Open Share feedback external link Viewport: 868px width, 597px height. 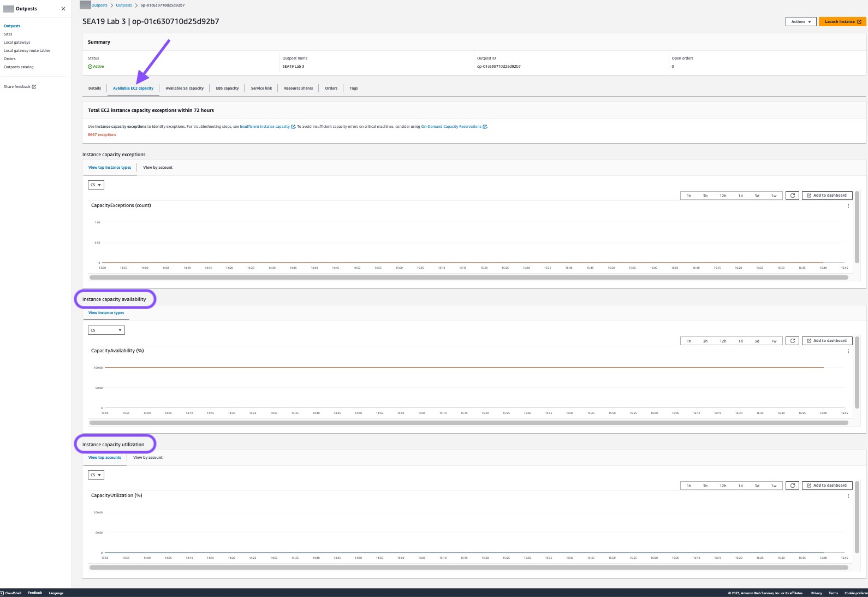(20, 87)
